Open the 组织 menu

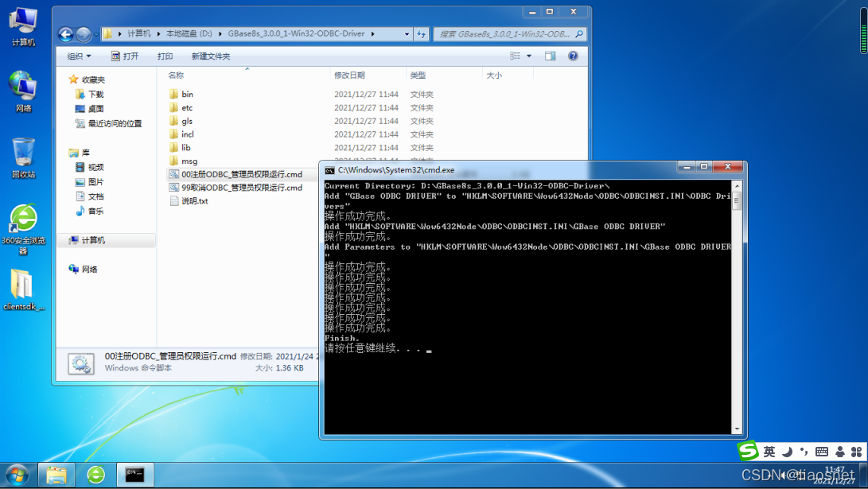click(x=79, y=56)
